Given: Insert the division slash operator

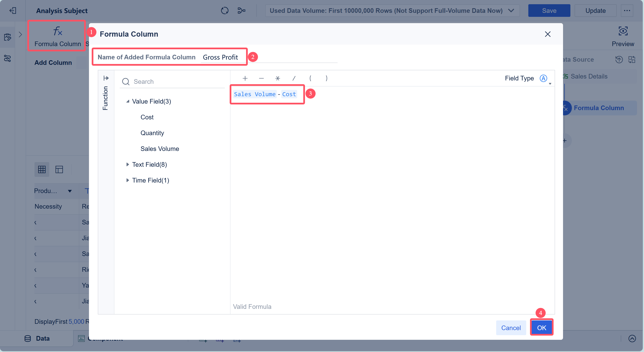Looking at the screenshot, I should click(x=294, y=78).
